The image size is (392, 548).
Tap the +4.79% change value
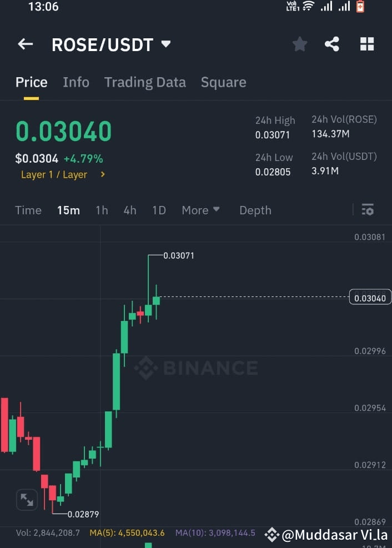point(83,159)
